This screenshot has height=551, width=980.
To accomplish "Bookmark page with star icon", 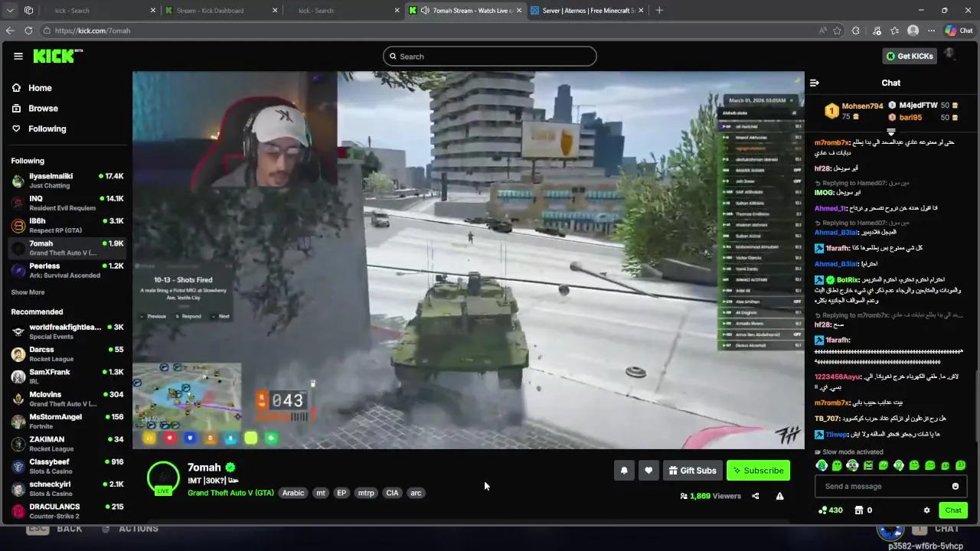I will (837, 31).
